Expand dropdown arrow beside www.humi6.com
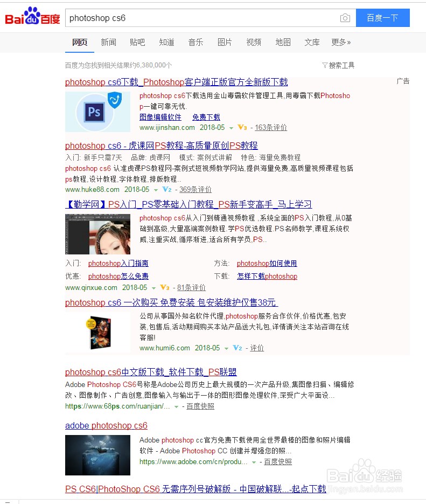The image size is (426, 504). click(226, 349)
